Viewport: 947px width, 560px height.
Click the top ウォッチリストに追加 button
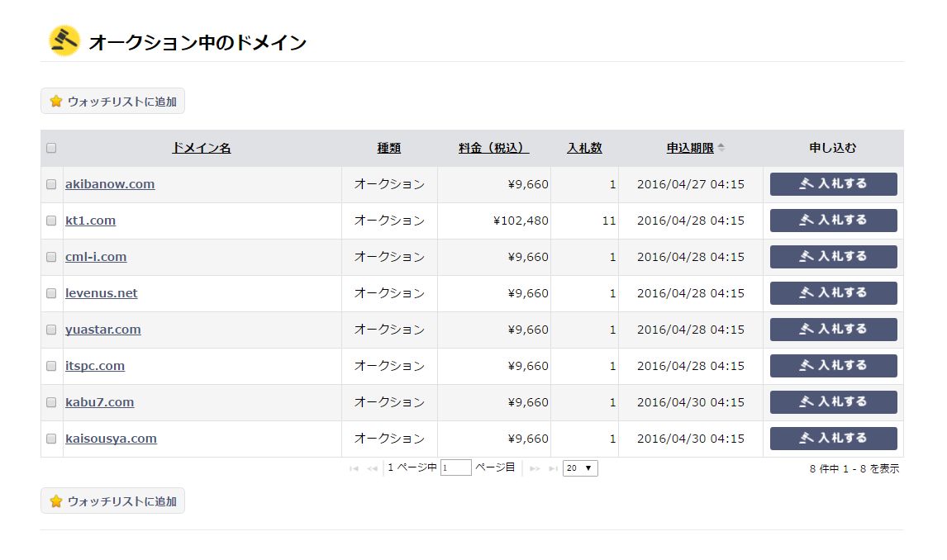click(x=113, y=101)
